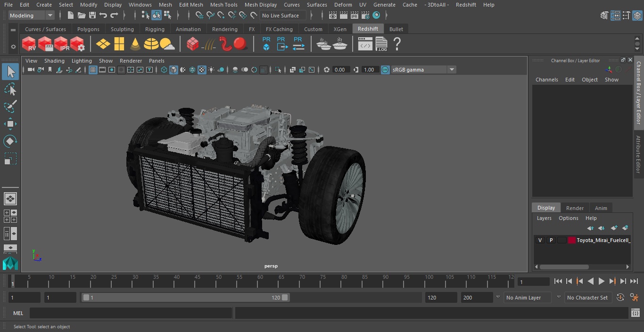Open Redshift render settings shelf icon
Screen dimensions: 644x332
[x=77, y=44]
